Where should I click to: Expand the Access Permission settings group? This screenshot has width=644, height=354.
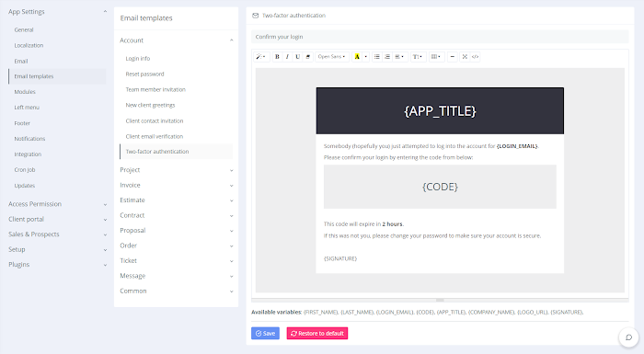[x=57, y=204]
